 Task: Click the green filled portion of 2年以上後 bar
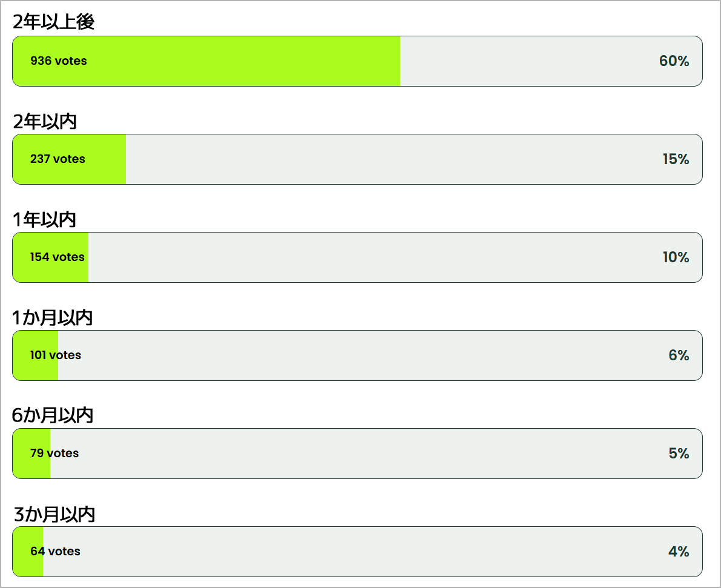[x=206, y=61]
